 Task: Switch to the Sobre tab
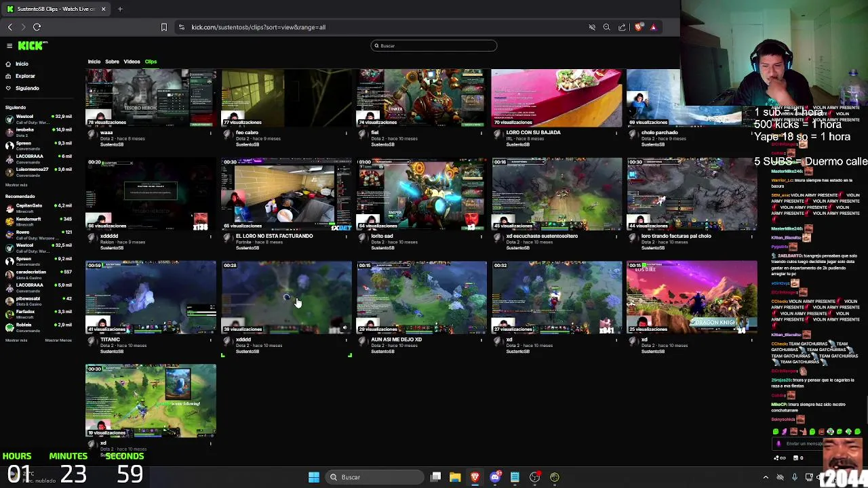[x=112, y=62]
